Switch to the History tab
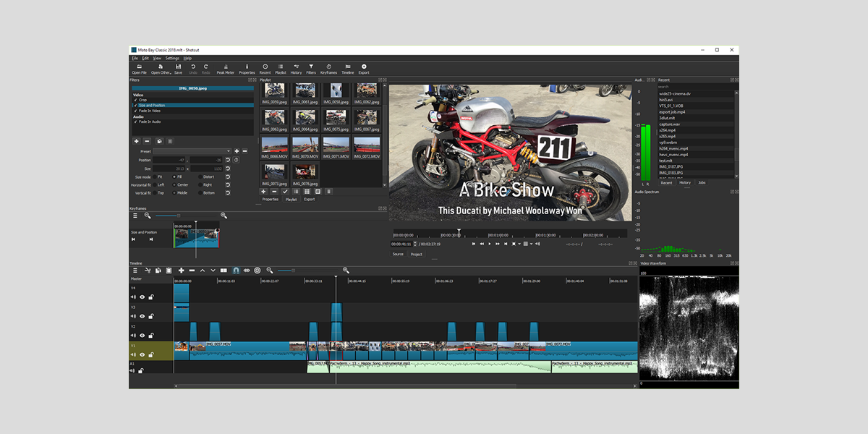Viewport: 868px width, 434px height. [684, 183]
